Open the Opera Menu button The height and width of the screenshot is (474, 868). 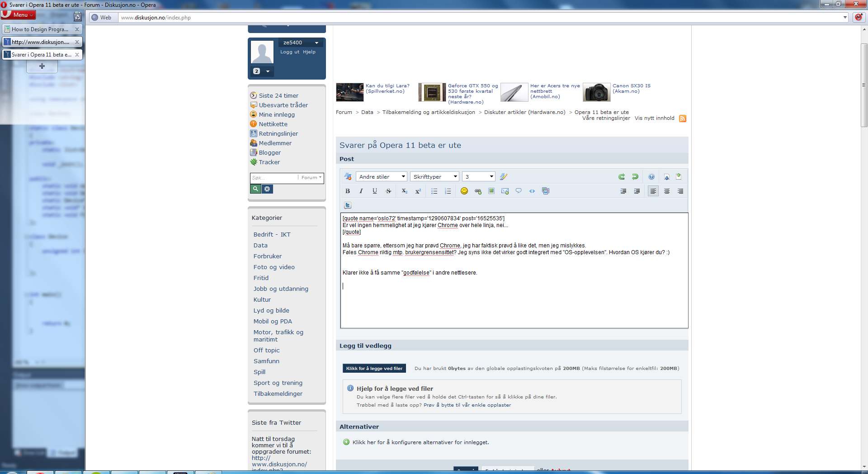click(19, 15)
